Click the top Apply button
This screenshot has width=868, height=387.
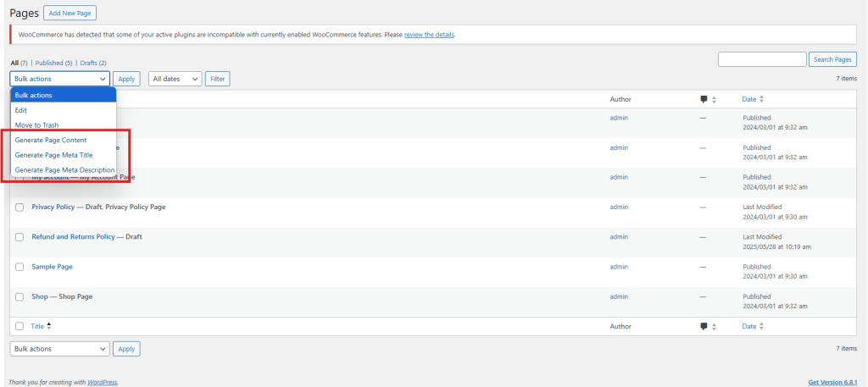pyautogui.click(x=127, y=79)
